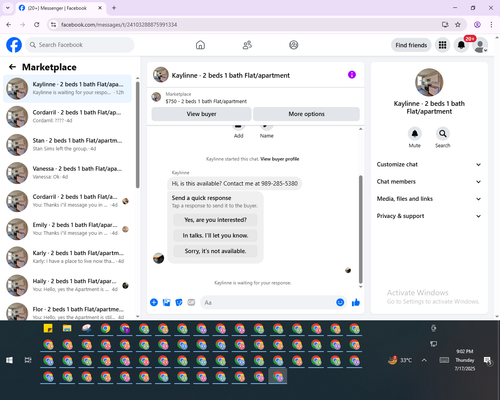Open the Home feed icon
This screenshot has height=400, width=500.
[x=200, y=45]
